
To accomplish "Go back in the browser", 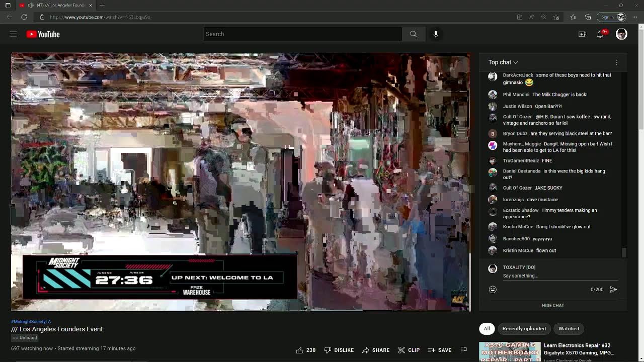I will coord(9,17).
